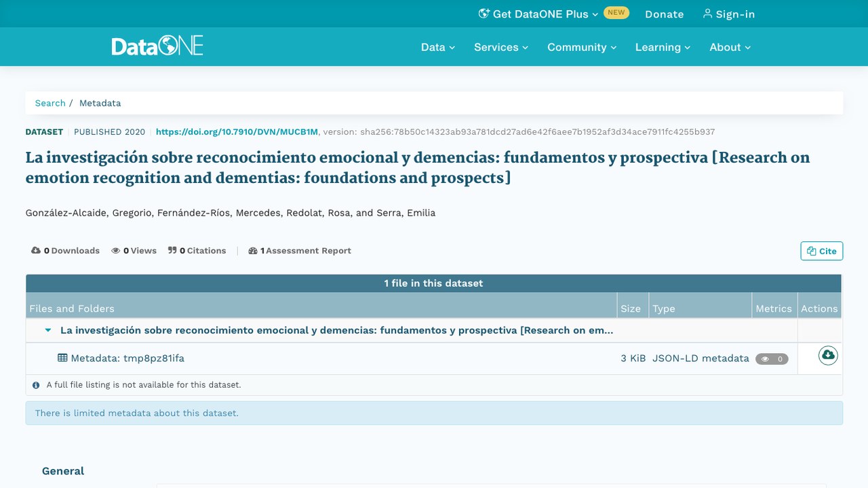
Task: Click the Cite button
Action: 821,251
